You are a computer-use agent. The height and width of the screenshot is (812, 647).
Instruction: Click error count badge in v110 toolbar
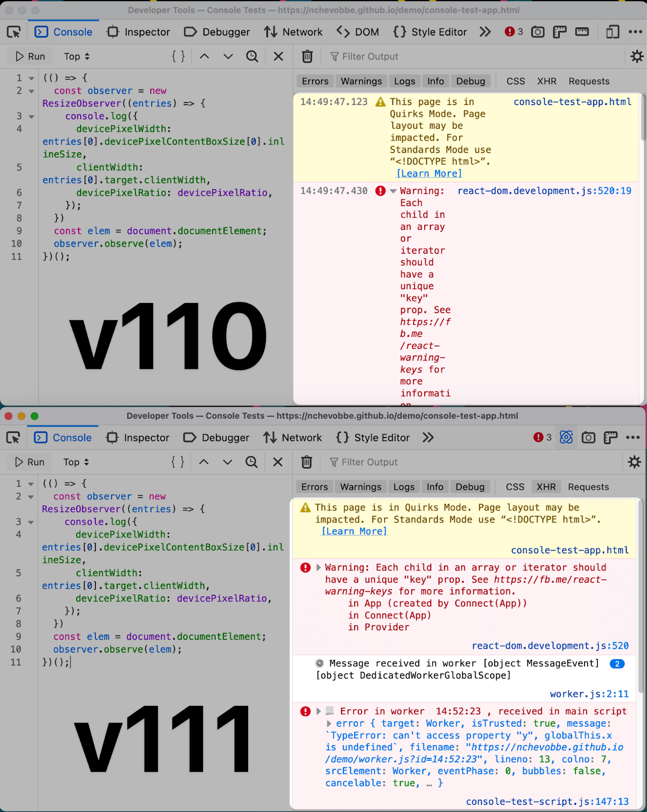pyautogui.click(x=514, y=32)
